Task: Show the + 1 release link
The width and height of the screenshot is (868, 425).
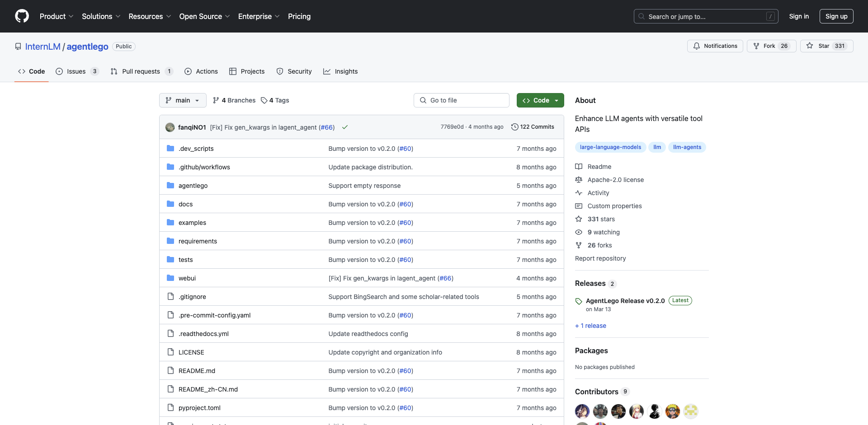Action: click(x=590, y=326)
